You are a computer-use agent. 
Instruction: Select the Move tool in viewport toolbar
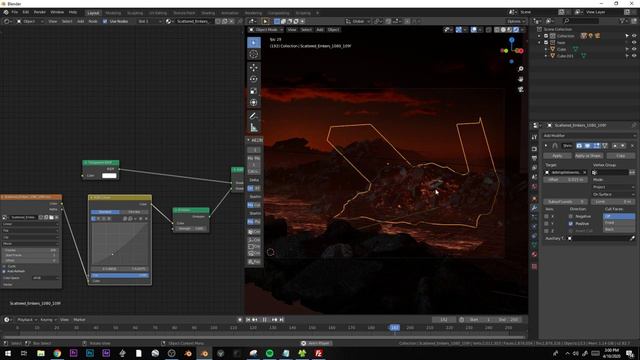pyautogui.click(x=253, y=67)
